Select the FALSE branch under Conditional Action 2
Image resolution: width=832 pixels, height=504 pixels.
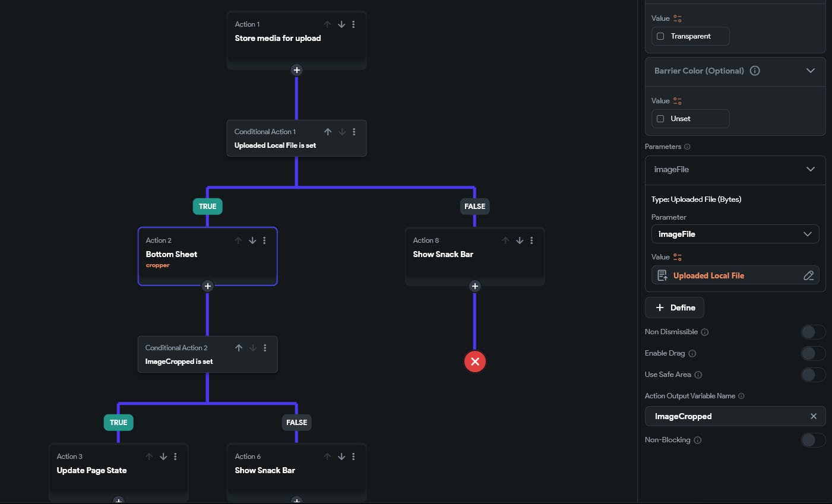click(296, 423)
